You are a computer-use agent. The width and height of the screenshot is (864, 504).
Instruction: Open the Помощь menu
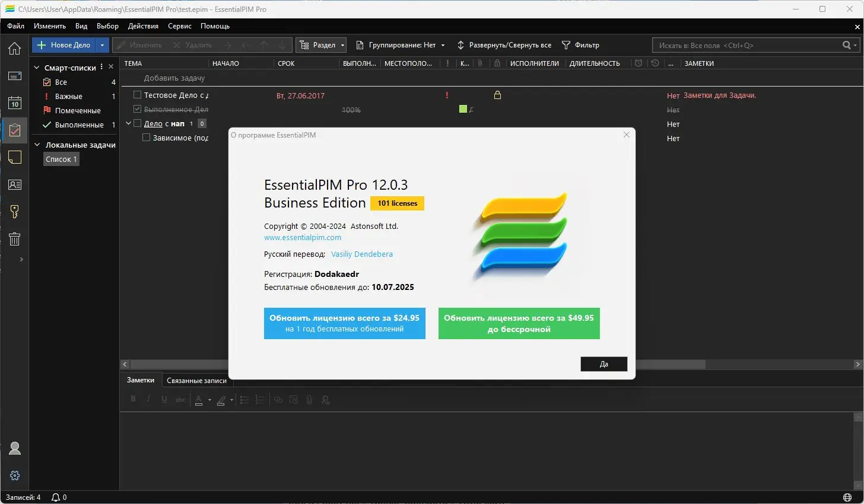pos(215,26)
